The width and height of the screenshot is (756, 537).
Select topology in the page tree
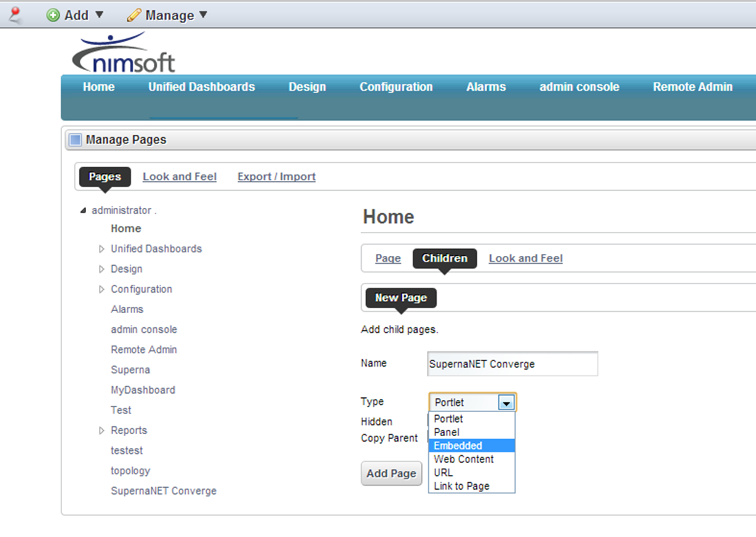130,471
